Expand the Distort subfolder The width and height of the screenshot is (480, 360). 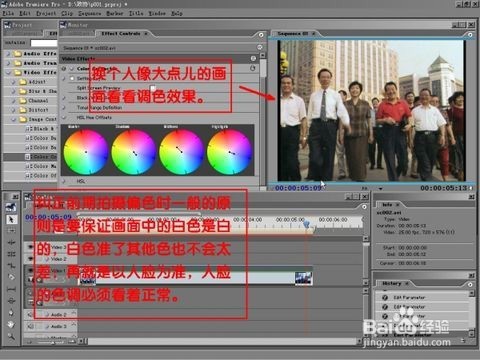tap(13, 110)
